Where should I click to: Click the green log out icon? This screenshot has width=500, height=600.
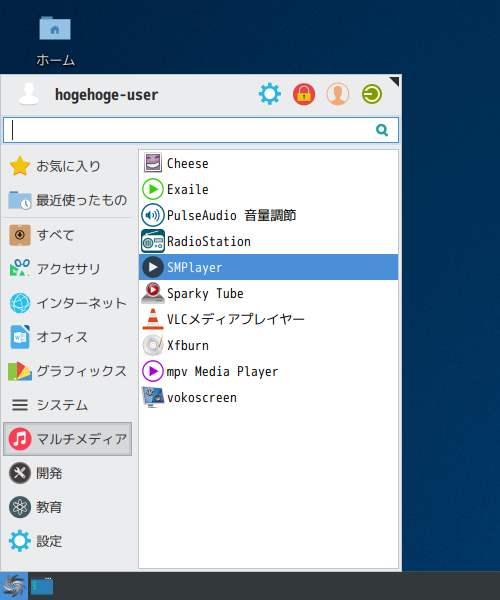pos(372,94)
